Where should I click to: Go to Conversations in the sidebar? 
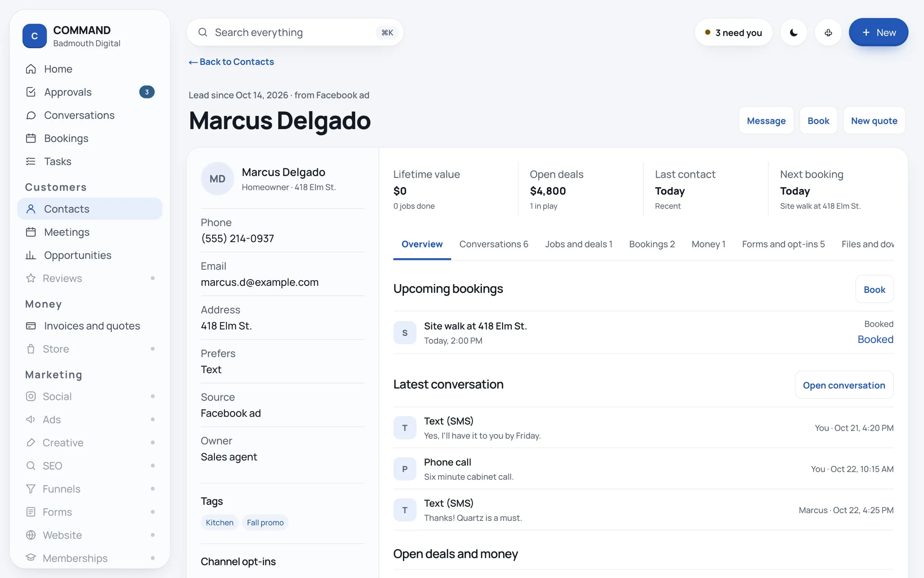[90, 115]
